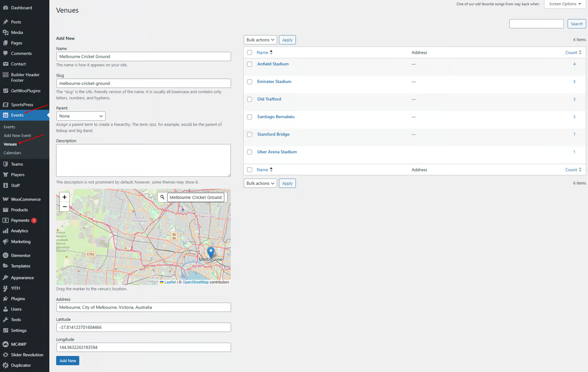
Task: Select the Old Trafford row checkbox
Action: [250, 99]
